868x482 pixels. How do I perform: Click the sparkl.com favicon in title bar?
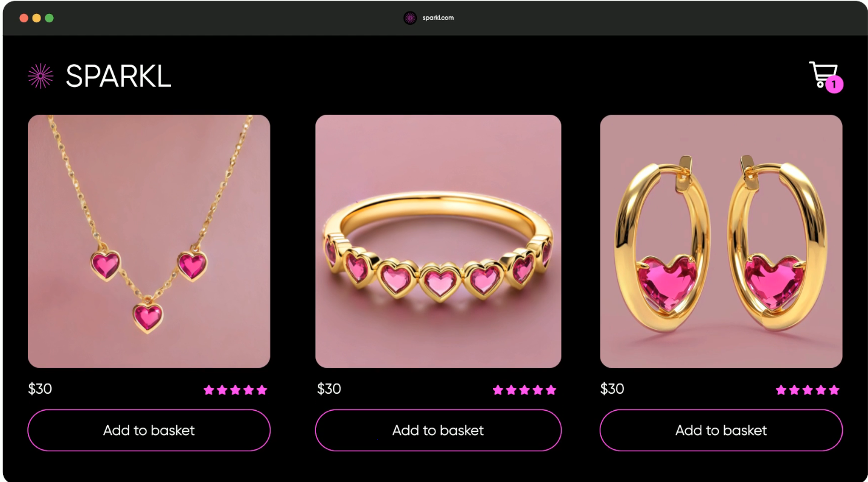pos(410,18)
